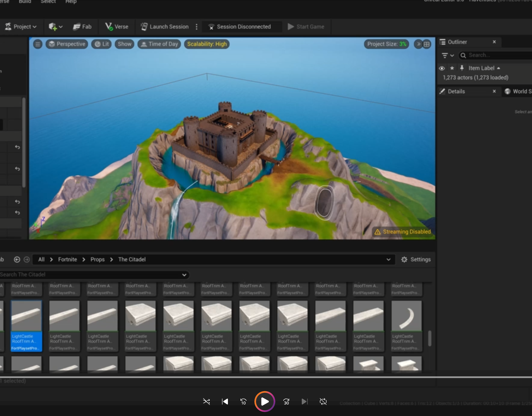This screenshot has width=532, height=416.
Task: Open the Select menu
Action: pyautogui.click(x=48, y=2)
